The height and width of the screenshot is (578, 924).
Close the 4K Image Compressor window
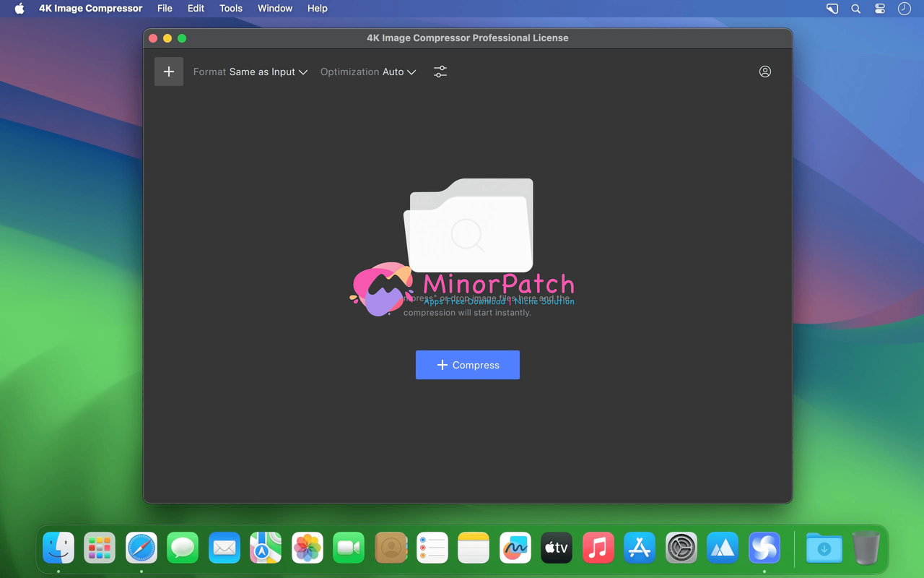pos(153,38)
